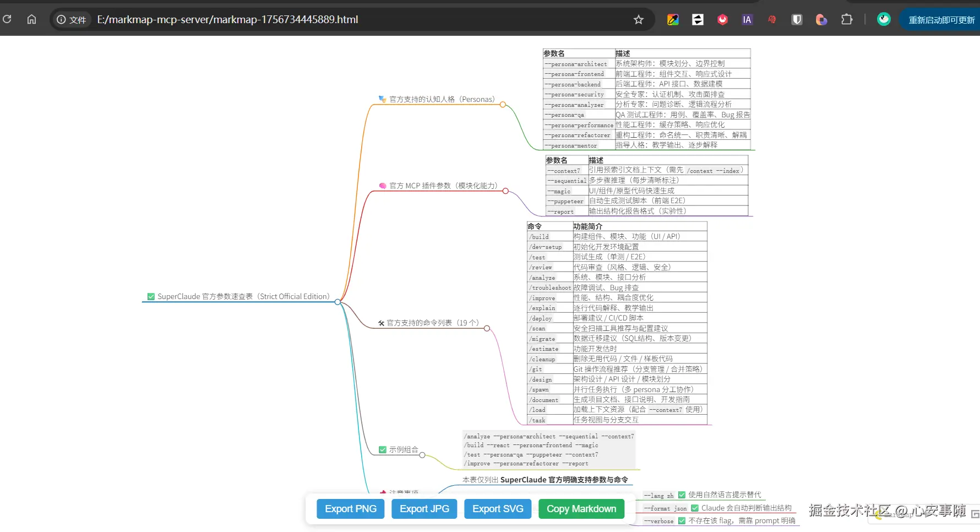
Task: Open the gray shield extension icon
Action: [x=797, y=20]
